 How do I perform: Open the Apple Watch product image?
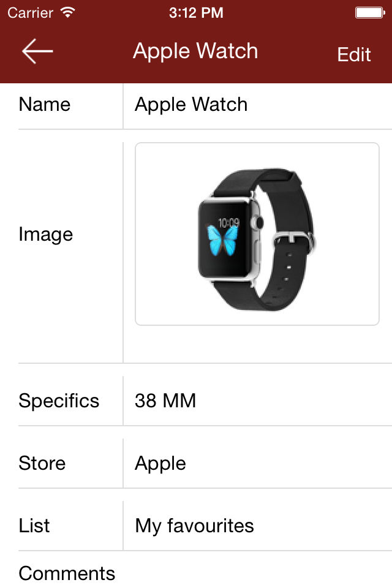tap(257, 233)
